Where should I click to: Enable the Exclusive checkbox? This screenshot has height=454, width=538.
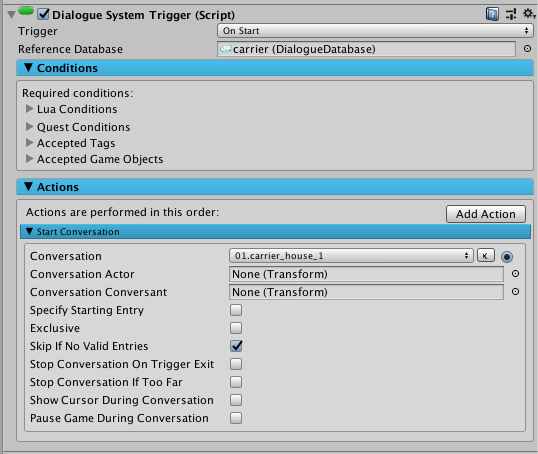coord(236,328)
